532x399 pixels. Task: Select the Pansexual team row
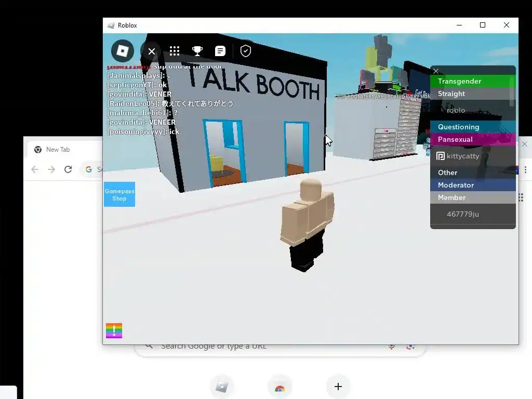coord(473,139)
